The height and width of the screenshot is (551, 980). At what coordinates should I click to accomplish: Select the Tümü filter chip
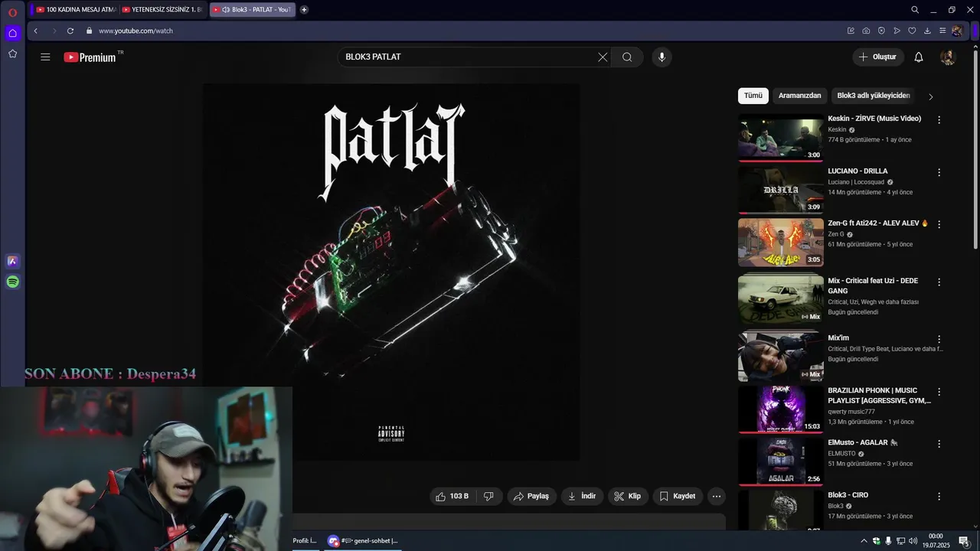click(753, 96)
